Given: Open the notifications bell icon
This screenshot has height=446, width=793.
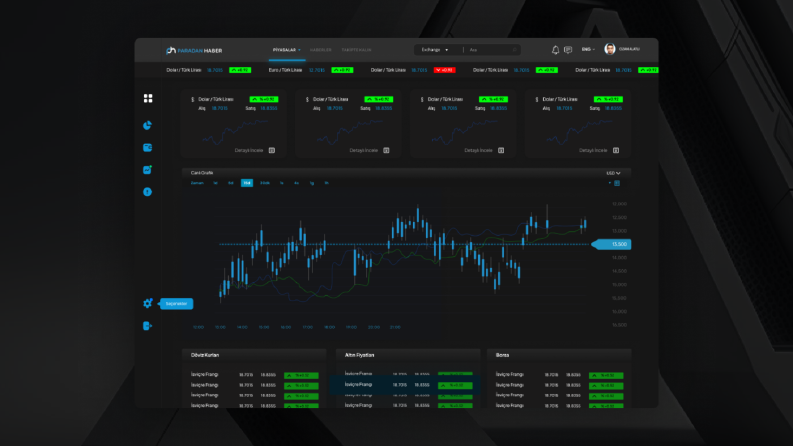Looking at the screenshot, I should point(555,50).
